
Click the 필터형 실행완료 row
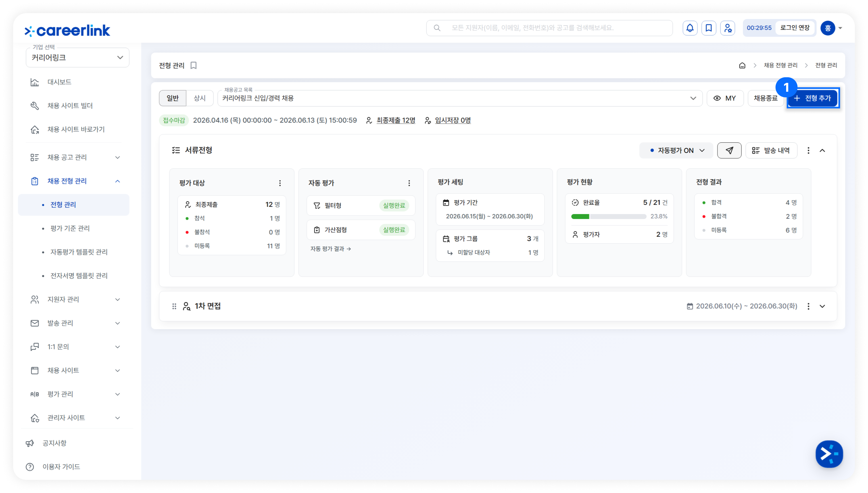361,206
